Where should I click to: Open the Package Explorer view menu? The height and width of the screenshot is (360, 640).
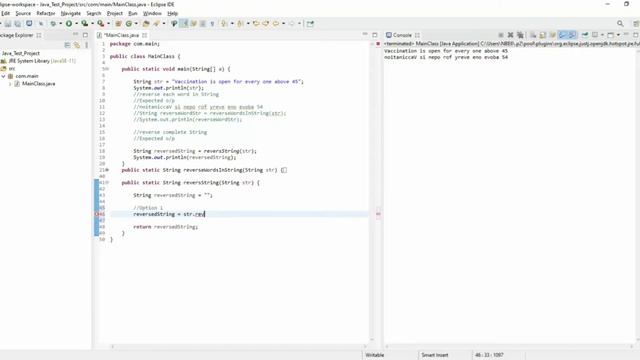(x=87, y=45)
